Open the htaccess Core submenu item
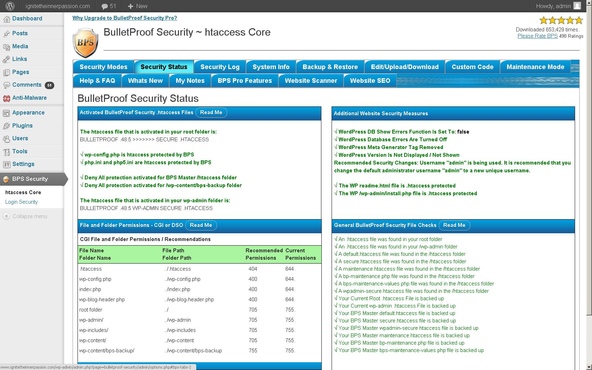Image resolution: width=592 pixels, height=370 pixels. tap(23, 193)
